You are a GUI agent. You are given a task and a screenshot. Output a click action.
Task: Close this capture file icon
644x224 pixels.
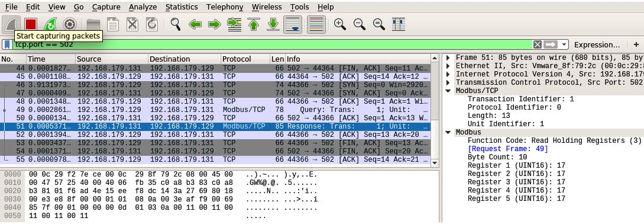[132, 25]
